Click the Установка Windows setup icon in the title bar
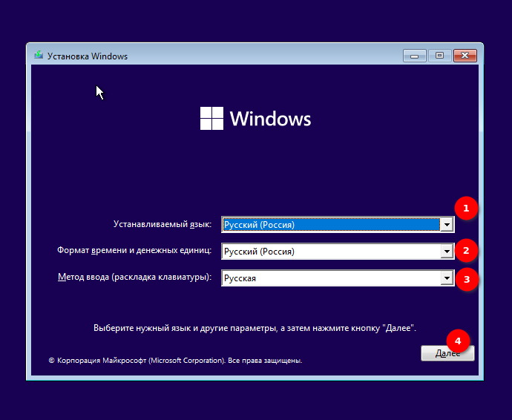This screenshot has width=512, height=420. pyautogui.click(x=39, y=55)
